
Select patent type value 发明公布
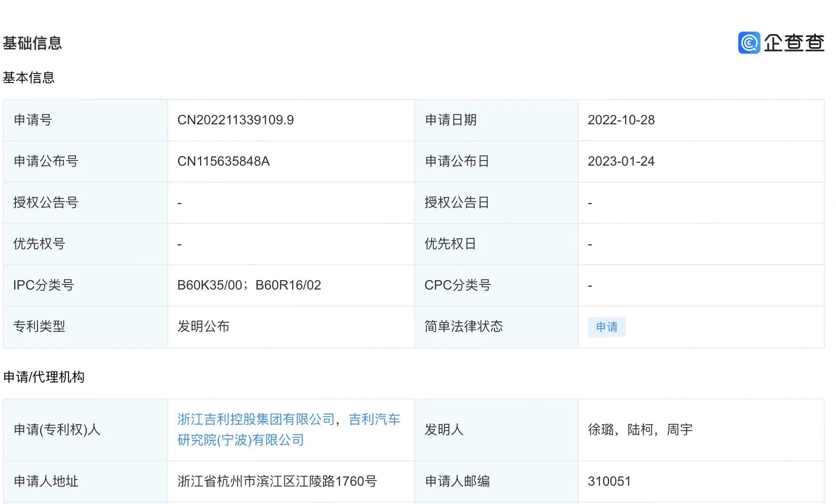[x=203, y=327]
